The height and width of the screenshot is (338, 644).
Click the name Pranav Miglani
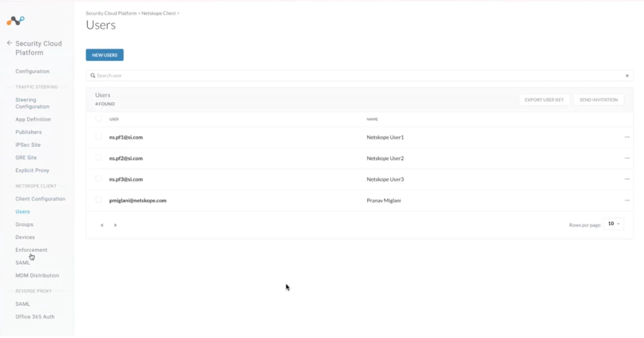click(x=384, y=201)
